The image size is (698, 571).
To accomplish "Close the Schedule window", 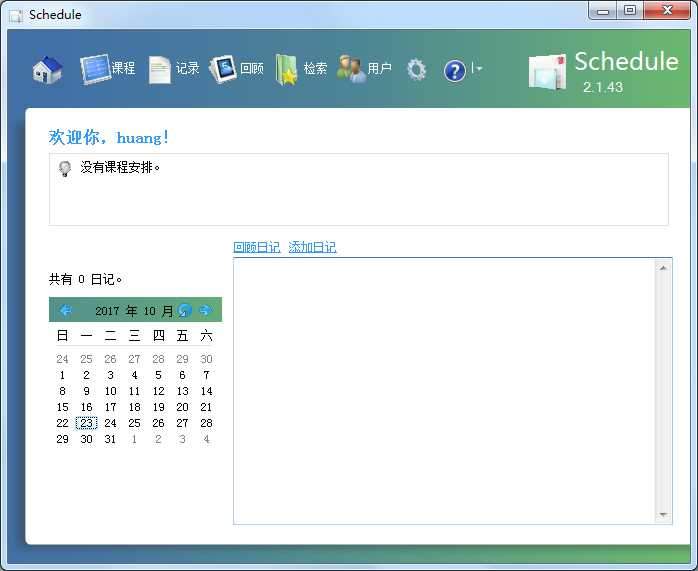I will click(667, 11).
